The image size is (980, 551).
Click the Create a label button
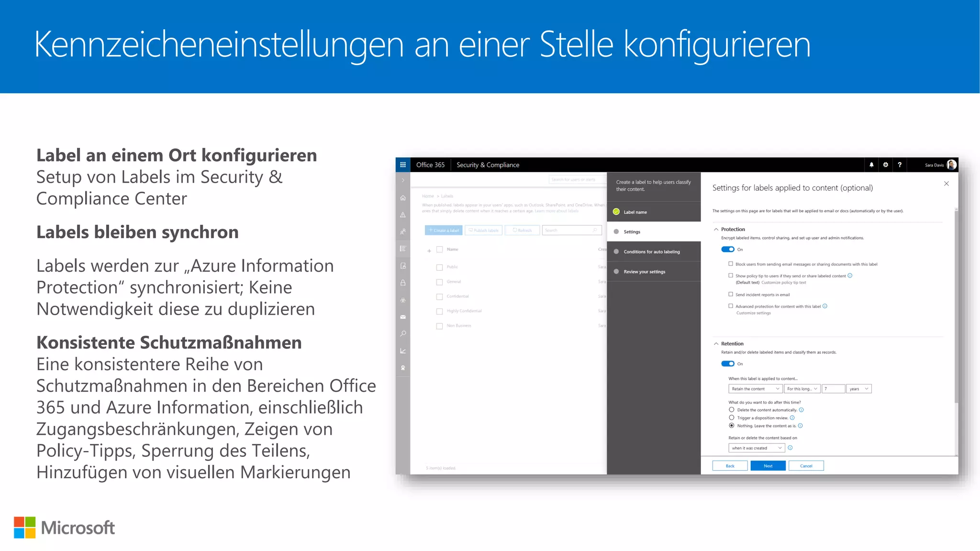click(x=444, y=230)
